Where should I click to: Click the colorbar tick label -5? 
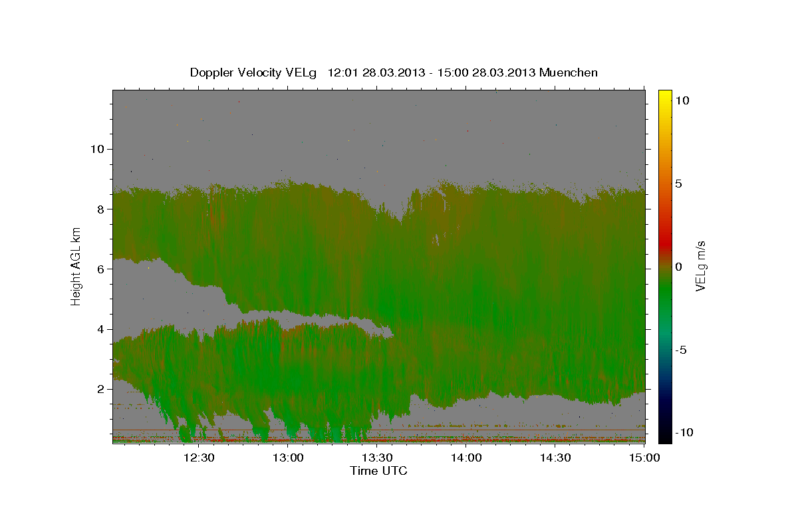[681, 350]
